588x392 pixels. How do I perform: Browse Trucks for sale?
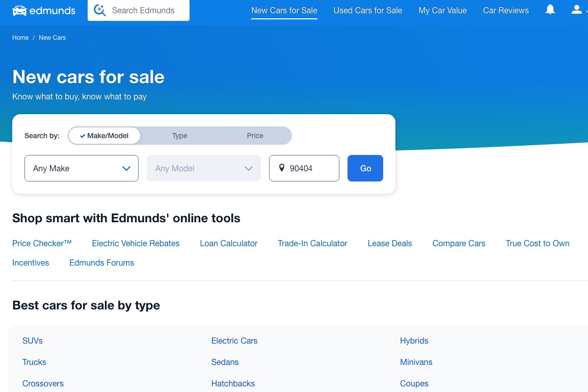(34, 362)
